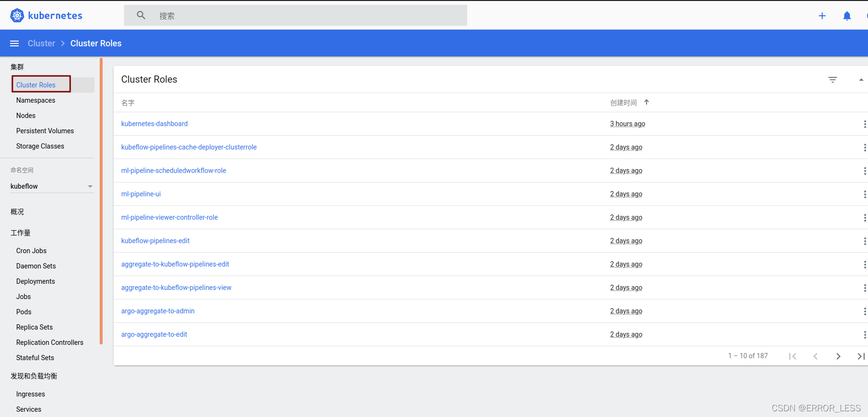This screenshot has height=417, width=868.
Task: Select Namespaces in the sidebar
Action: click(36, 100)
